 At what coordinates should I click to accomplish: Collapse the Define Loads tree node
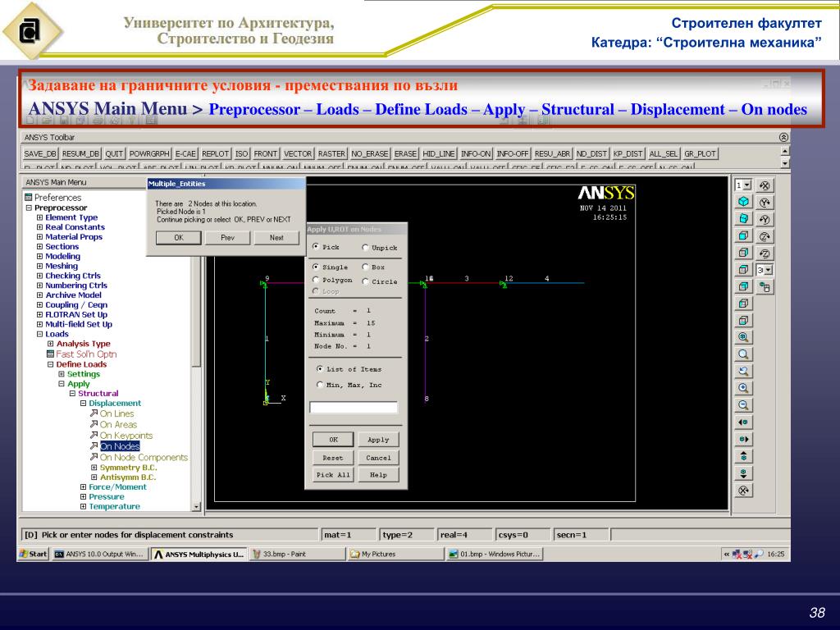50,364
